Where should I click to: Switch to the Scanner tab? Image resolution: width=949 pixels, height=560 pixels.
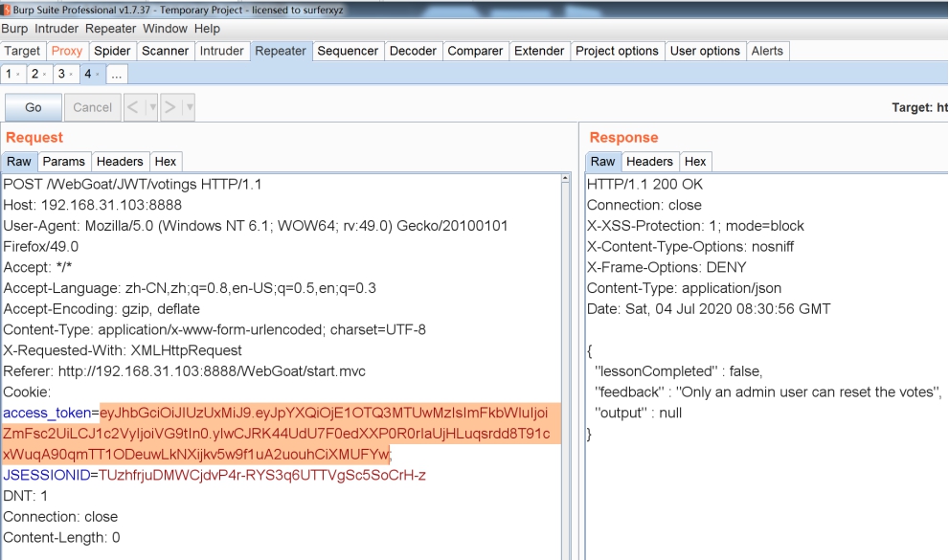(x=166, y=51)
